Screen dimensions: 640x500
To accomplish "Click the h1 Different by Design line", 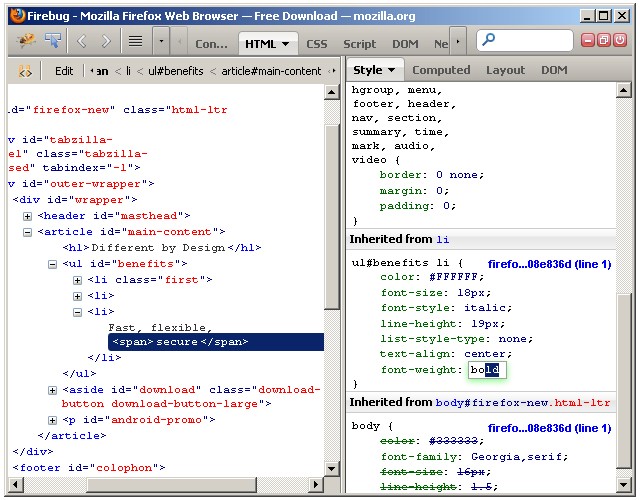I will click(x=162, y=248).
